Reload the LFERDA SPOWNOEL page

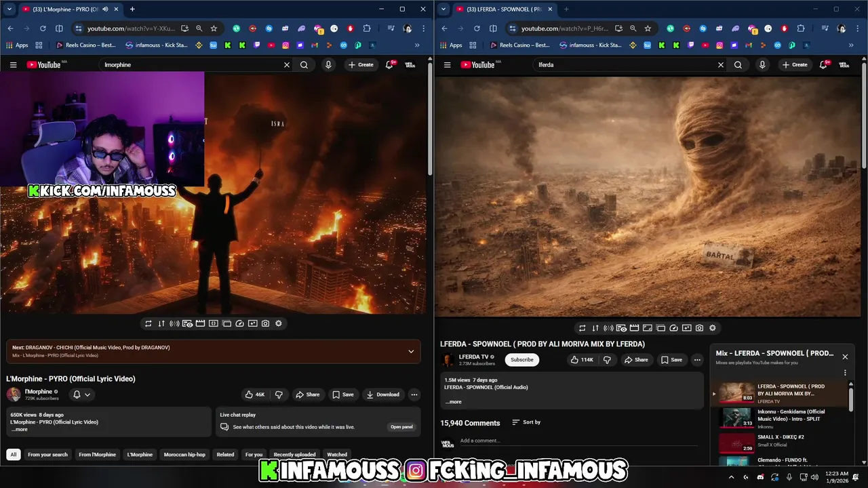pyautogui.click(x=477, y=28)
